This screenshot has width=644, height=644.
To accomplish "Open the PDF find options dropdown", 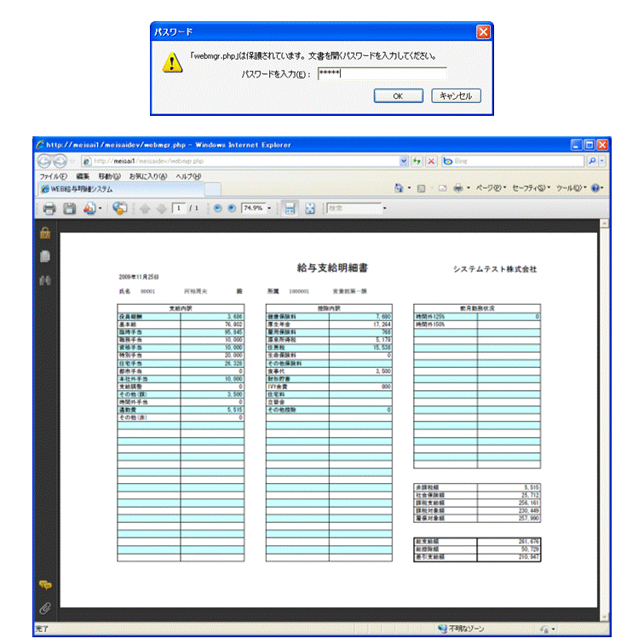I will click(x=385, y=208).
